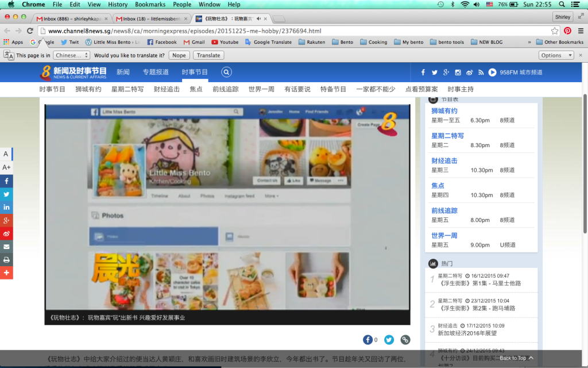This screenshot has height=368, width=588.
Task: Open Instagram header icon
Action: pyautogui.click(x=458, y=72)
